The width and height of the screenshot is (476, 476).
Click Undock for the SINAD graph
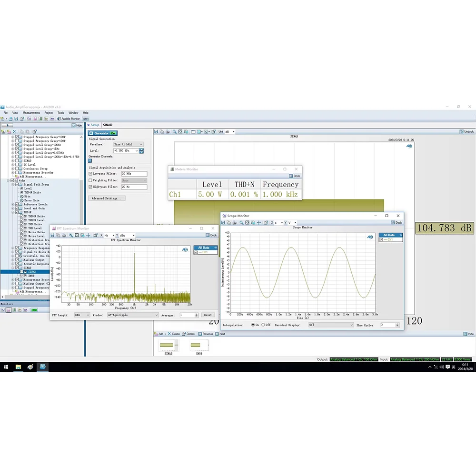click(x=466, y=132)
